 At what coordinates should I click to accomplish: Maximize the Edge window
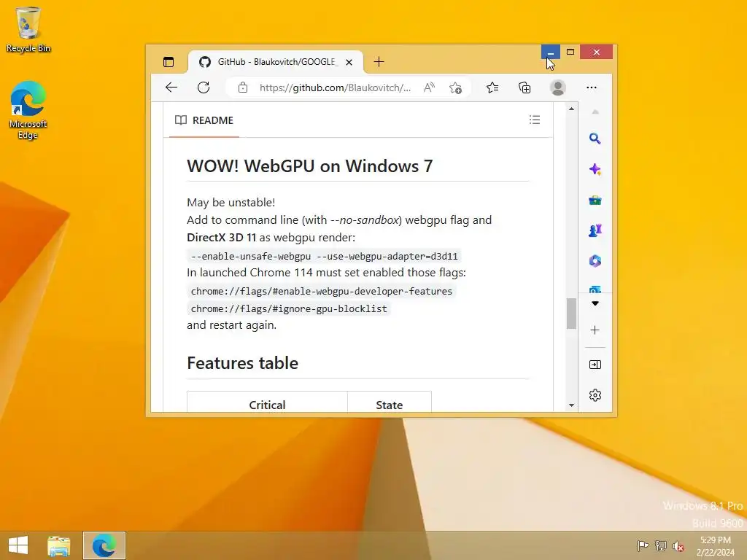(x=570, y=52)
